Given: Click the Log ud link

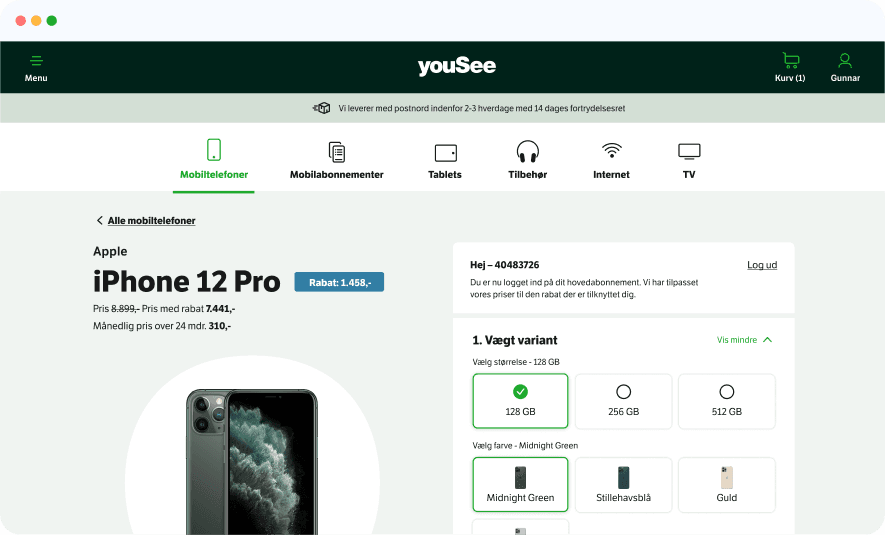Looking at the screenshot, I should click(x=762, y=265).
